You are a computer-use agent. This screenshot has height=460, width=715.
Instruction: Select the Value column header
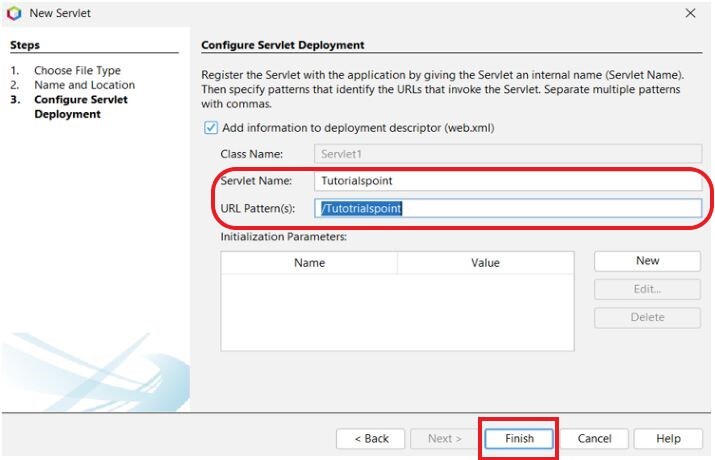click(485, 263)
